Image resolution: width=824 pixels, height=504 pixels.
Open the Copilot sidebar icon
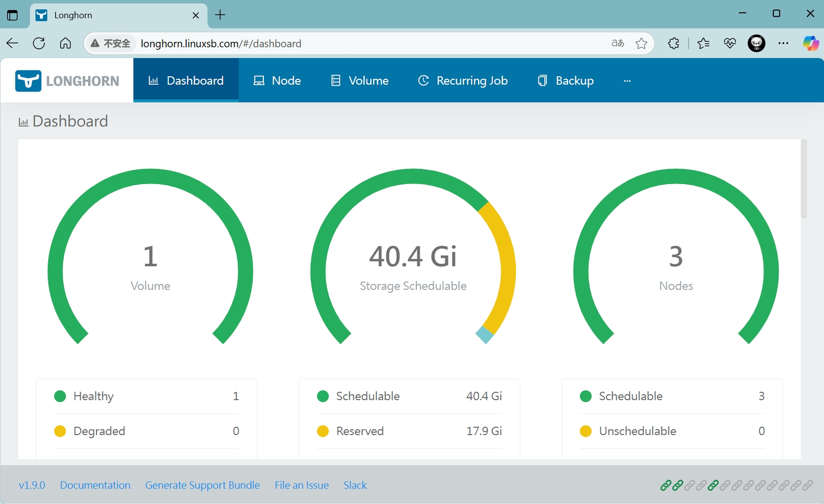click(x=810, y=43)
